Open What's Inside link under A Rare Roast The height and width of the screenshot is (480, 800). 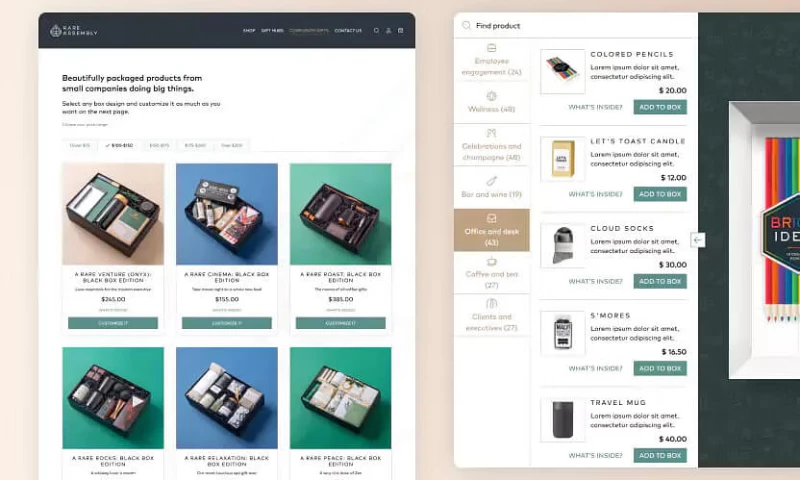point(340,310)
